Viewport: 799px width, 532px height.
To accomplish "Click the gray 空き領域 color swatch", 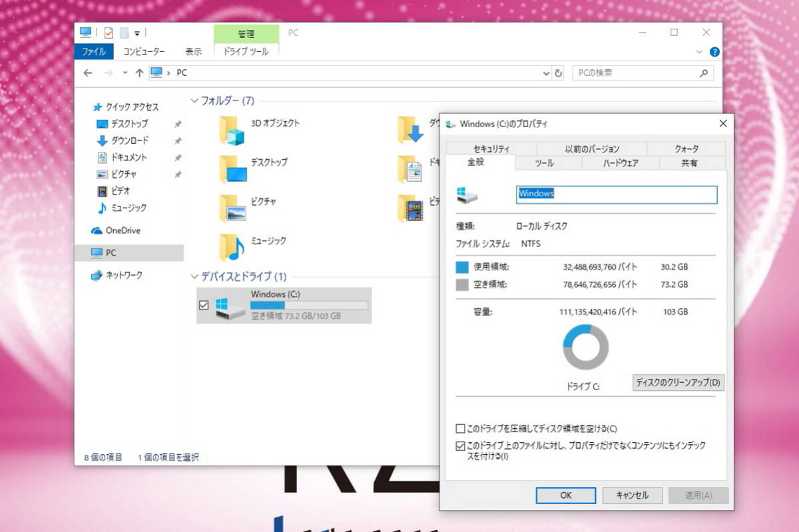I will point(462,285).
